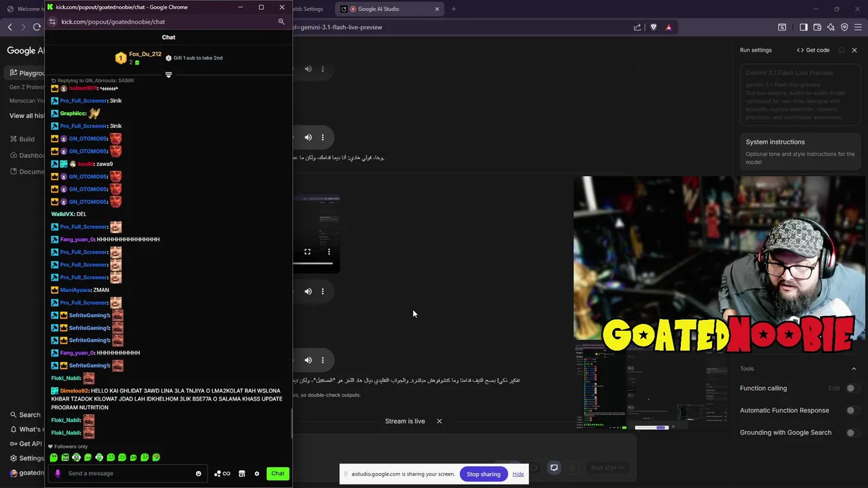Viewport: 868px width, 488px height.
Task: Open Get code in Run settings
Action: 813,50
